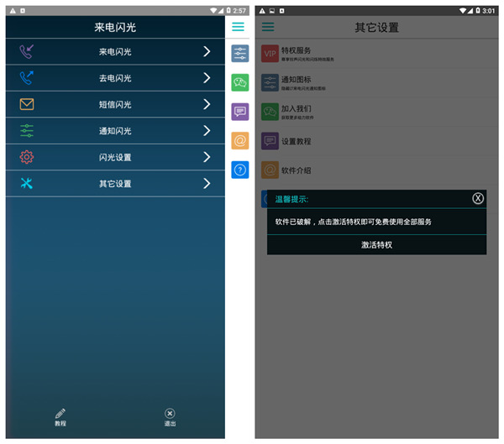
Task: Open the 通知闪光 menu item label
Action: coord(115,131)
